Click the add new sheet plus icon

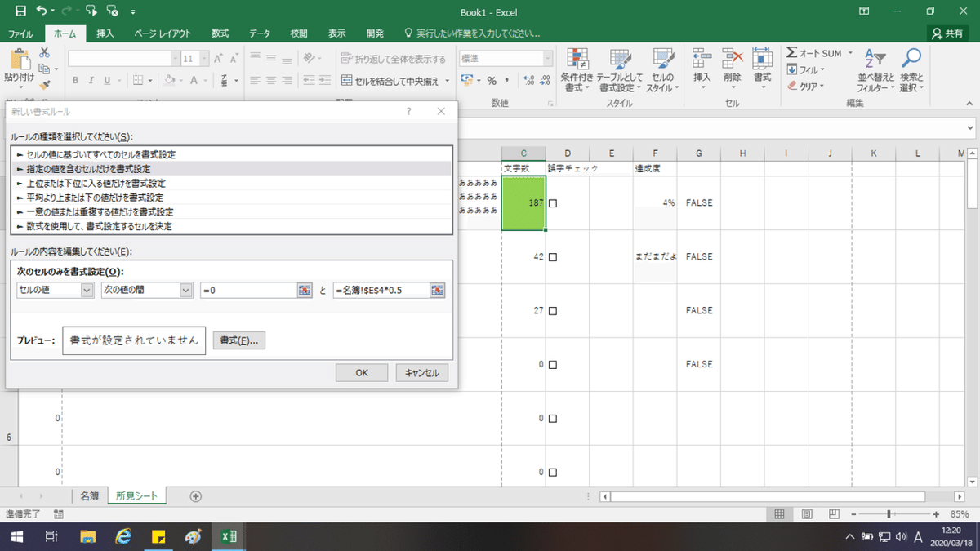(195, 495)
